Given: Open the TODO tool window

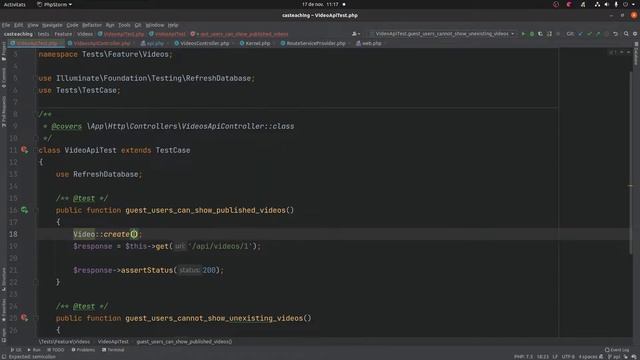Looking at the screenshot, I should click(56, 350).
